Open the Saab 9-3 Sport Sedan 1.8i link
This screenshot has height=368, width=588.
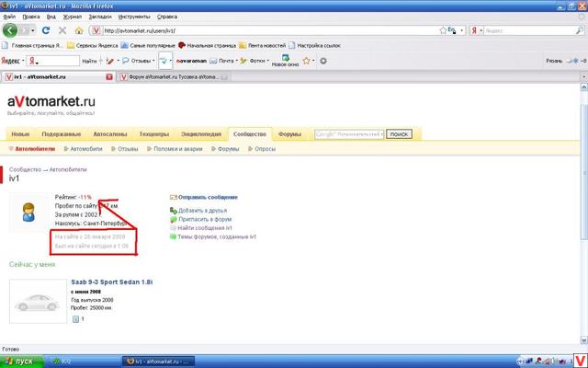(x=112, y=282)
